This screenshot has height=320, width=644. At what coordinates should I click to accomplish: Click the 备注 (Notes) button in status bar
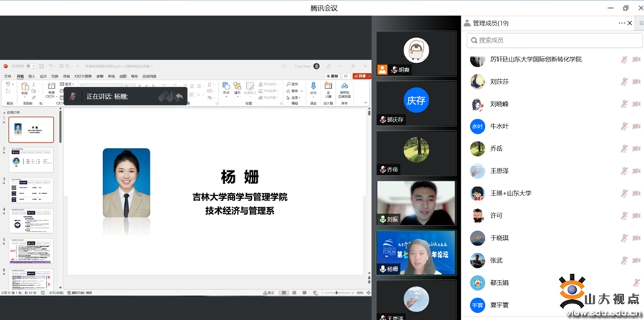coord(269,293)
